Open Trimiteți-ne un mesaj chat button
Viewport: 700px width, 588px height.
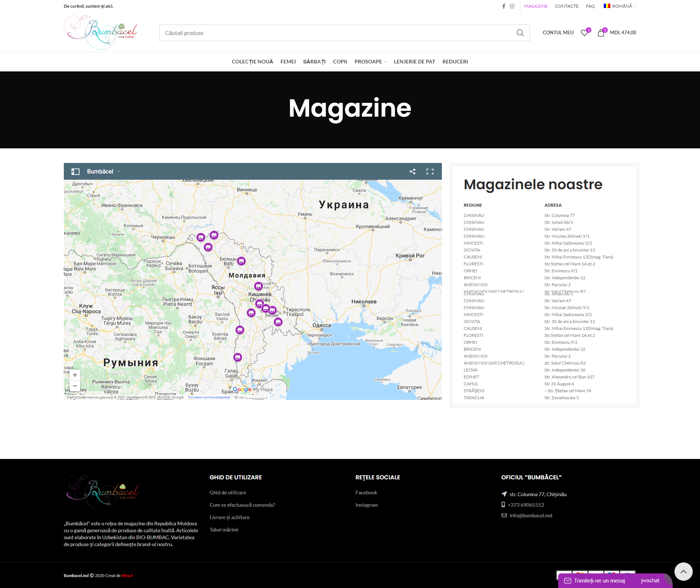599,580
